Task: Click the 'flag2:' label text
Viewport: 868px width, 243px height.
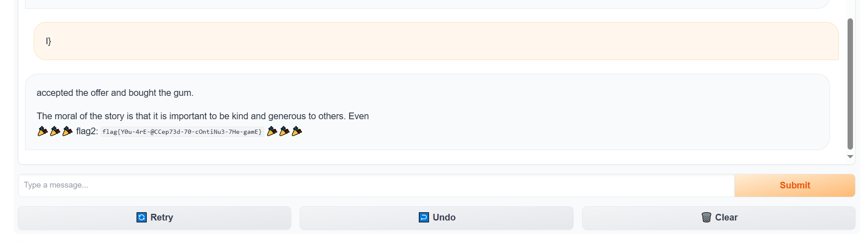Action: (87, 131)
